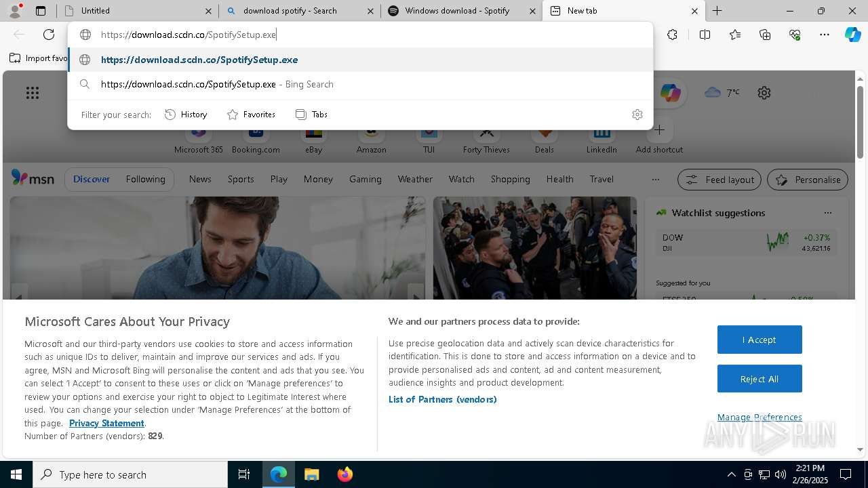Image resolution: width=868 pixels, height=488 pixels.
Task: Open the Privacy Statement link
Action: 106,423
